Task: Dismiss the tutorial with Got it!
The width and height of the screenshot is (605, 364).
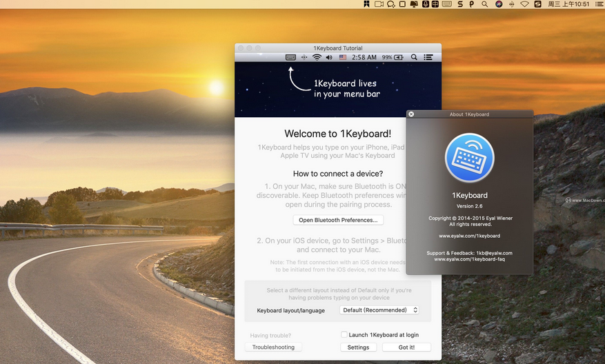Action: tap(407, 347)
